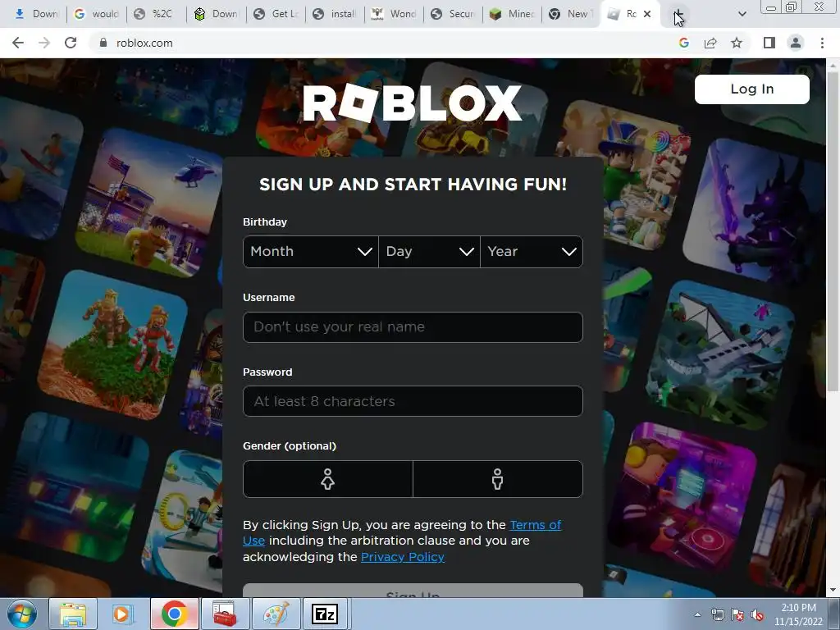Image resolution: width=840 pixels, height=630 pixels.
Task: Expand the tab search chevron
Action: tap(742, 14)
